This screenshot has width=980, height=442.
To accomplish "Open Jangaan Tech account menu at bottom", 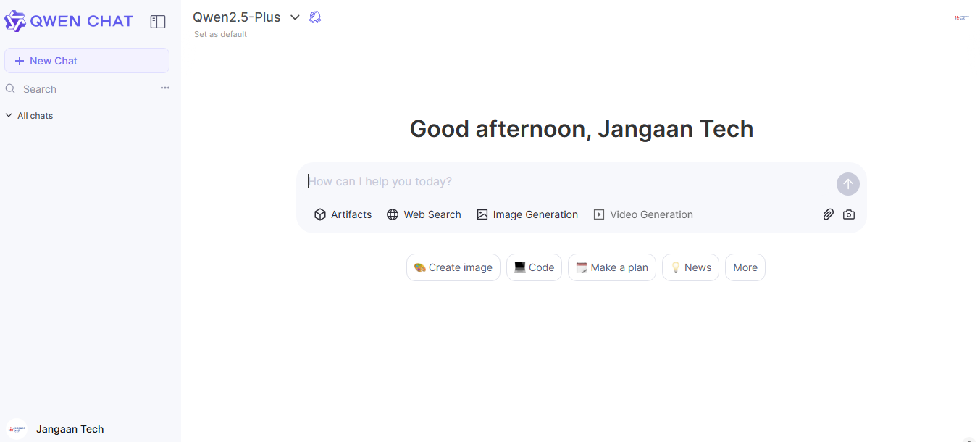I will point(70,429).
